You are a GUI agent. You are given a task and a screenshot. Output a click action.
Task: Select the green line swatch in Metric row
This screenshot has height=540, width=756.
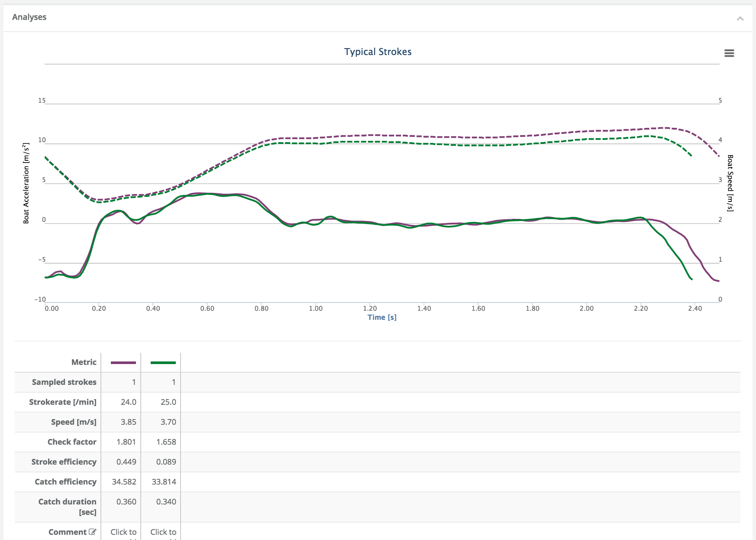point(163,362)
